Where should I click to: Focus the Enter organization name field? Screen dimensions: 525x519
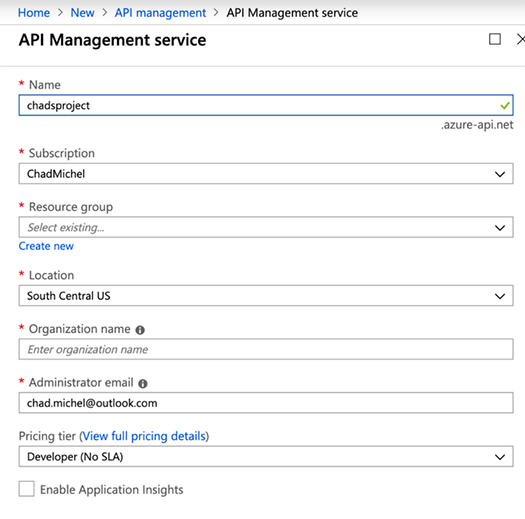[x=266, y=349]
